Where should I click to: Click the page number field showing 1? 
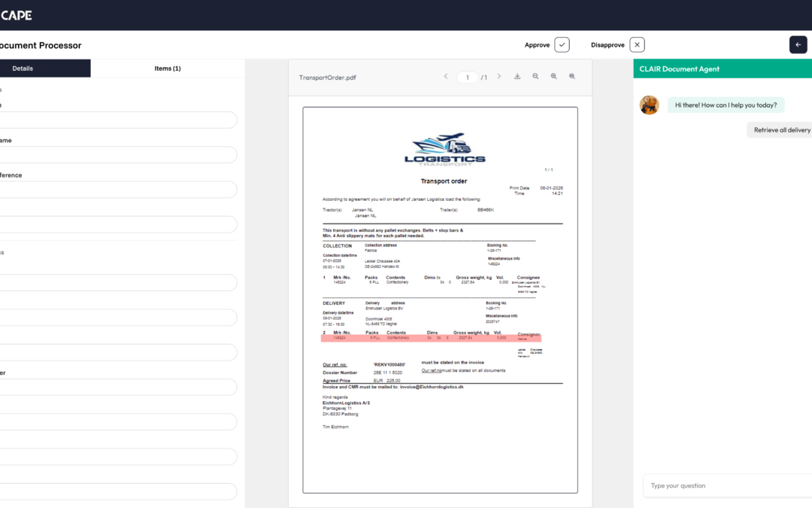click(467, 78)
